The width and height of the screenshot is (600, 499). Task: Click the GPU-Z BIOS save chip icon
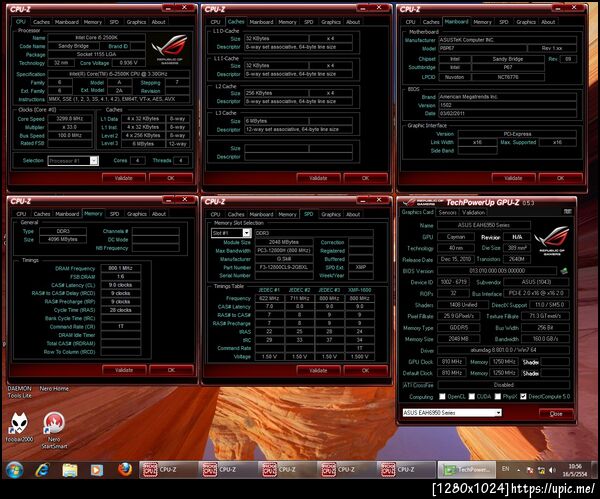pyautogui.click(x=564, y=271)
